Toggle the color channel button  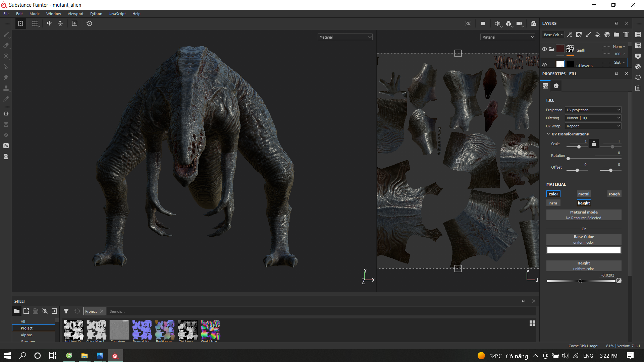553,194
